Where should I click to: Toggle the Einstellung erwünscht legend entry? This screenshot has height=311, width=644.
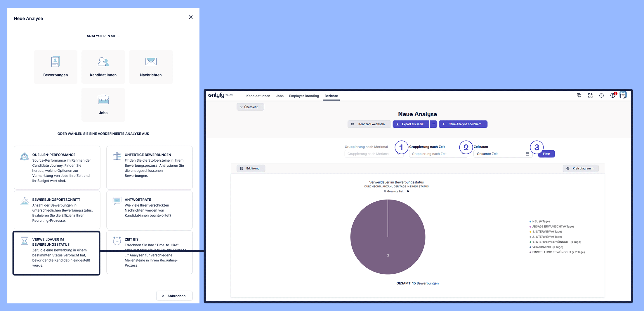click(x=558, y=252)
